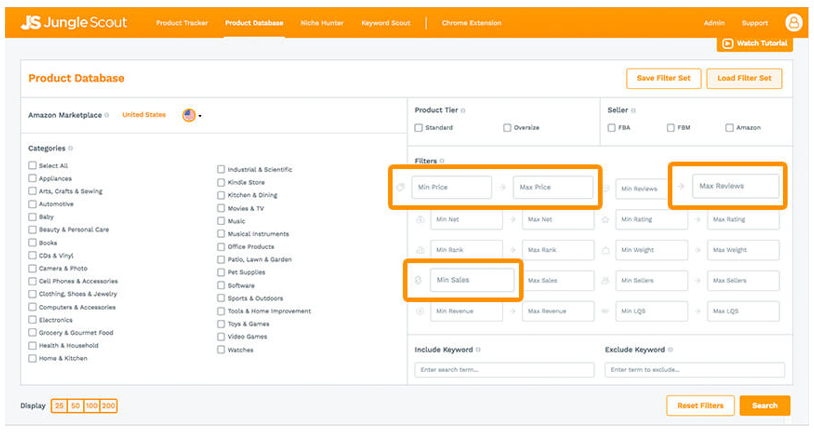Click the Reset Filters button
The height and width of the screenshot is (432, 814).
[x=700, y=405]
